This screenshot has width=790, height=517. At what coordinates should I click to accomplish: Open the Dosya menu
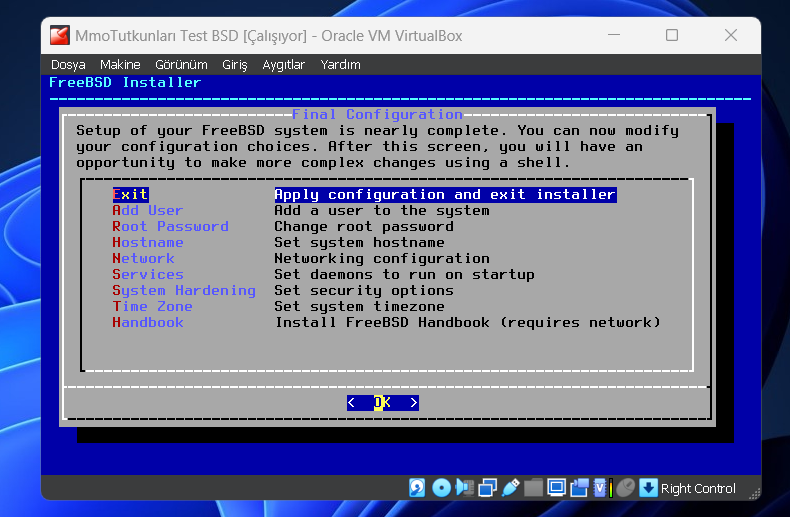pyautogui.click(x=68, y=64)
